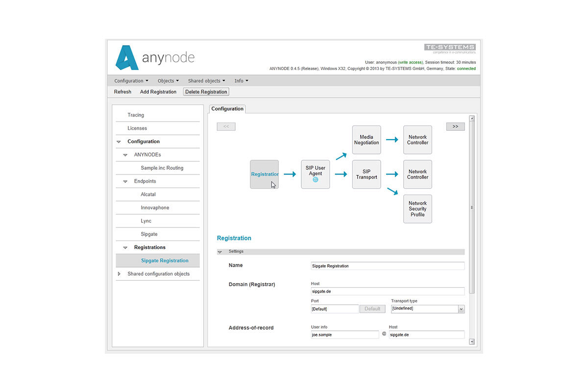Click Add Registration

(x=158, y=92)
